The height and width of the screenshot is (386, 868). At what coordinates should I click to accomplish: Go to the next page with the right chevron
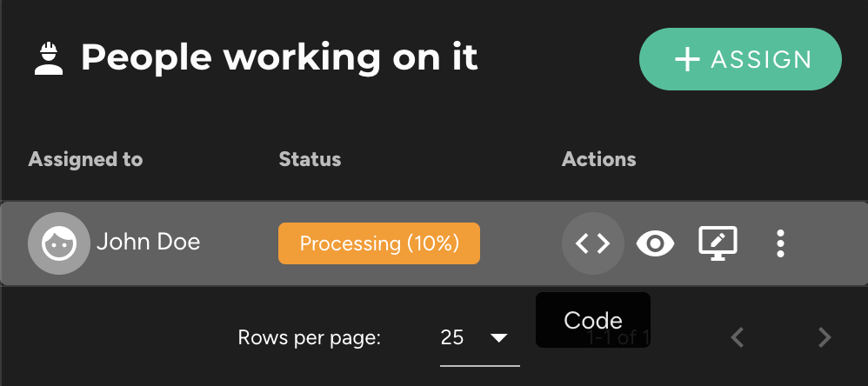(825, 337)
